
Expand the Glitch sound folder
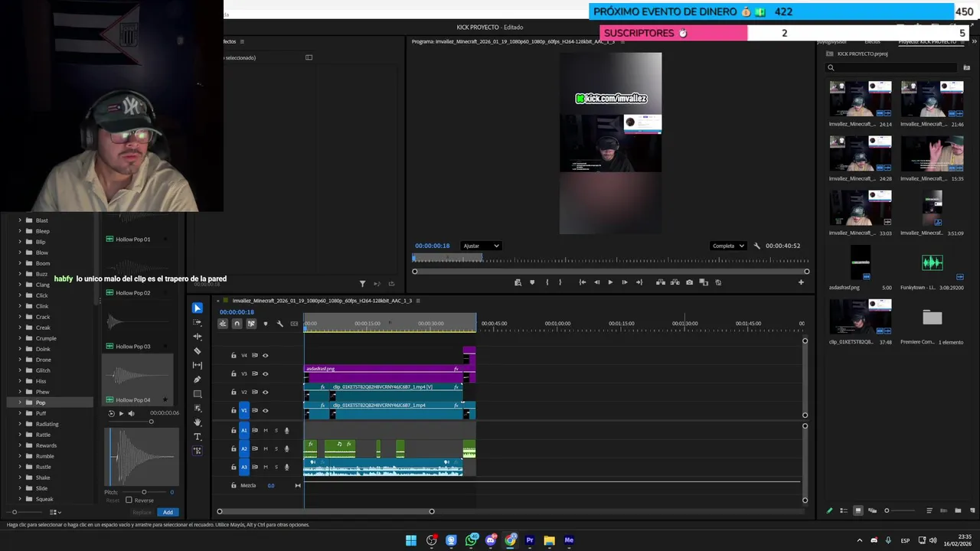20,370
